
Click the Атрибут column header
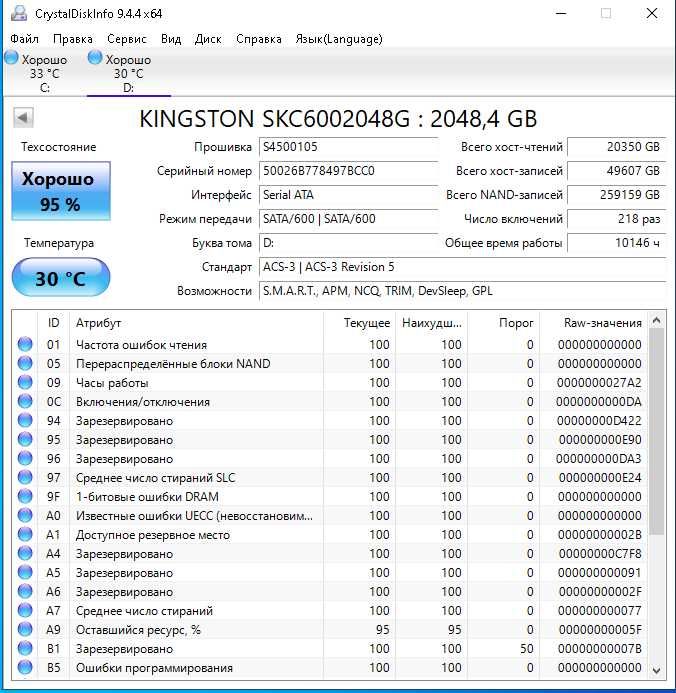[197, 323]
